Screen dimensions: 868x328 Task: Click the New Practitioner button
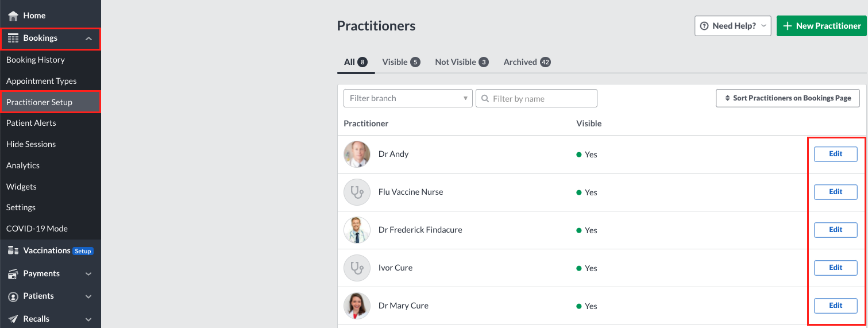click(822, 26)
